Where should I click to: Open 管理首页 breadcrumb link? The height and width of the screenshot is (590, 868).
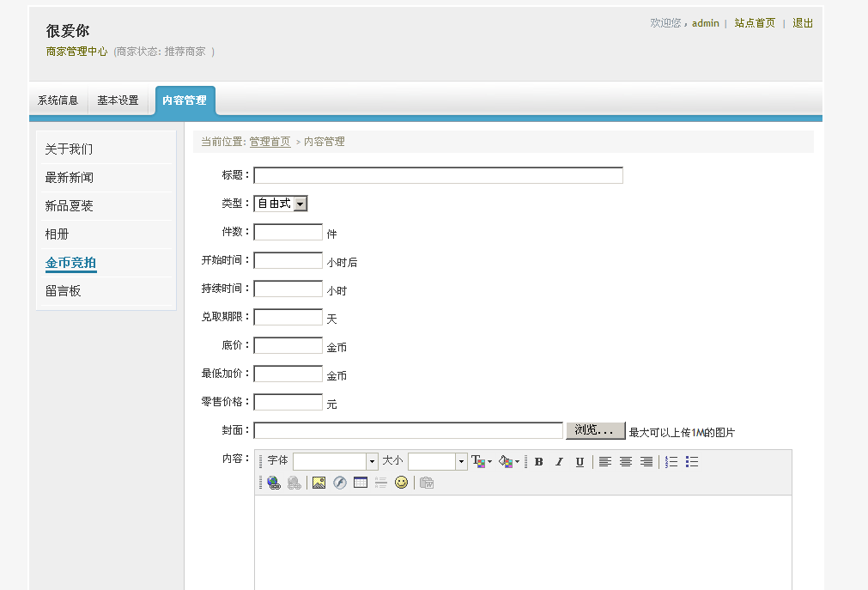[x=270, y=142]
